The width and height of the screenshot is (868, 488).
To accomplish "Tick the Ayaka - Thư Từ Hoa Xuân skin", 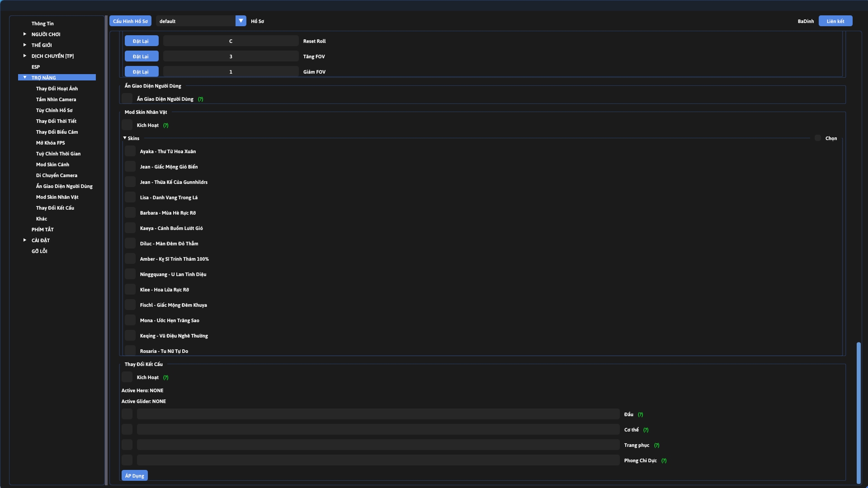I will 130,151.
